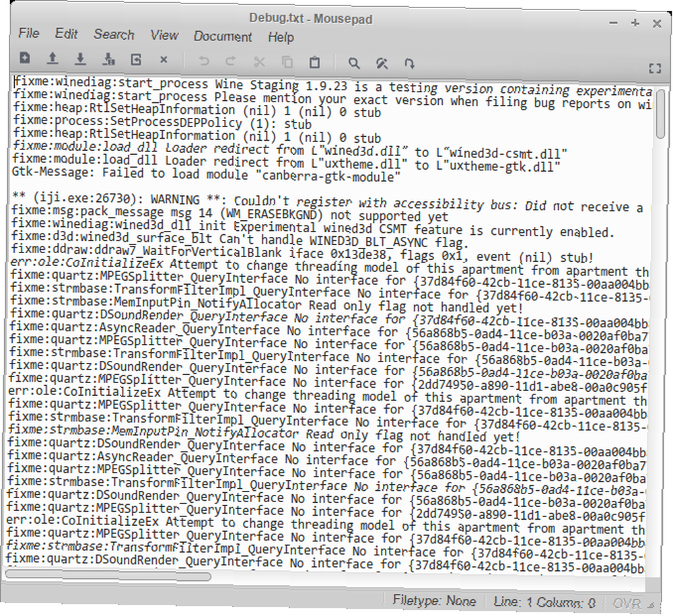
Task: Click the SetProcessDEPPolicy (1): stub line
Action: (162, 123)
